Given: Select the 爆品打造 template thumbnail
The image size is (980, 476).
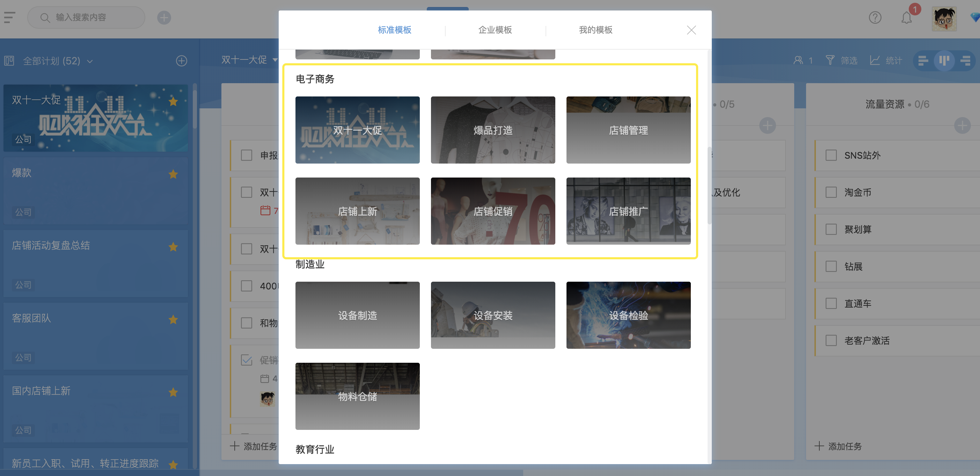Looking at the screenshot, I should pyautogui.click(x=493, y=130).
